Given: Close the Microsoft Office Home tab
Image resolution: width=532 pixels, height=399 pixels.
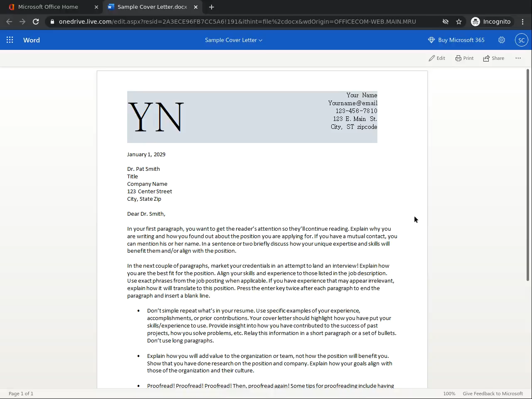Looking at the screenshot, I should click(x=96, y=7).
